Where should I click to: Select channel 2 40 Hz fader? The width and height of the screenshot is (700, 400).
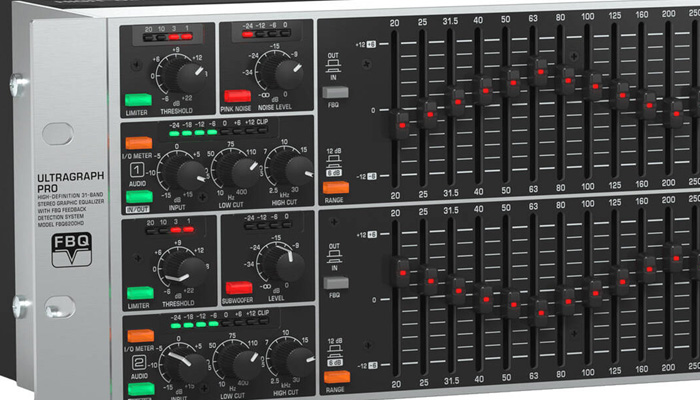tap(486, 299)
